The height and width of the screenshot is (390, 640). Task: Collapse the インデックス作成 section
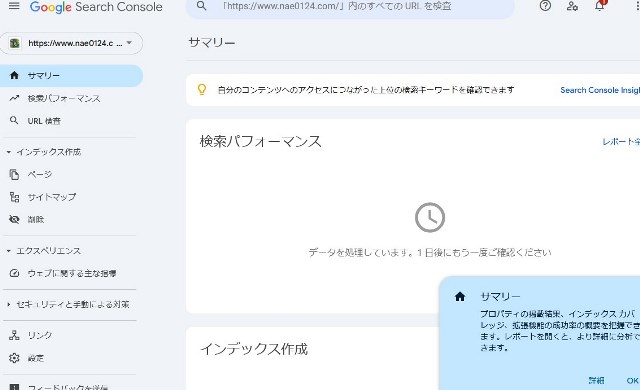[44, 152]
